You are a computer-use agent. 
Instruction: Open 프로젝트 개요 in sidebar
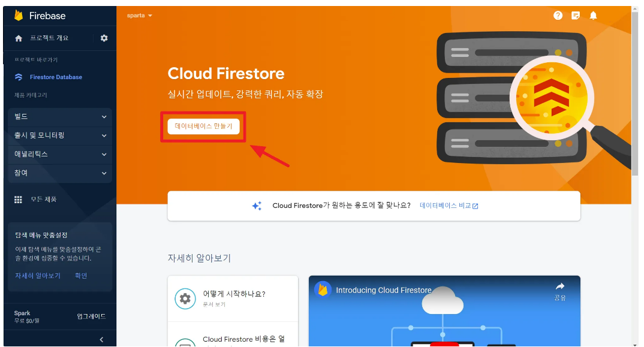tap(49, 38)
